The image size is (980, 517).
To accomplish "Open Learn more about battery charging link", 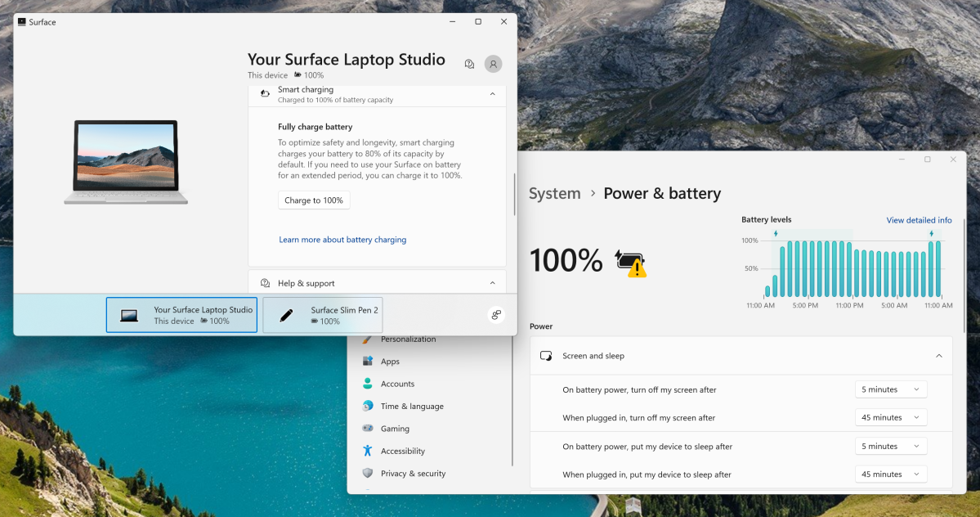I will click(342, 240).
